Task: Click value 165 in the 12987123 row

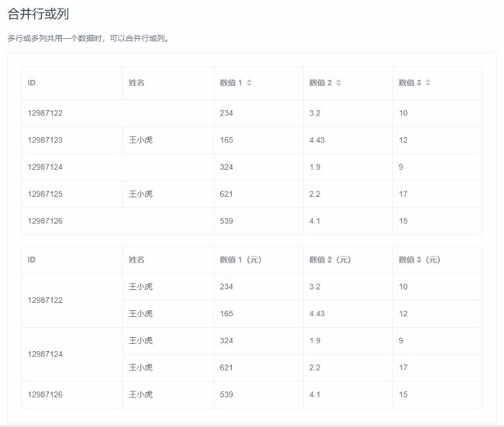Action: 226,139
